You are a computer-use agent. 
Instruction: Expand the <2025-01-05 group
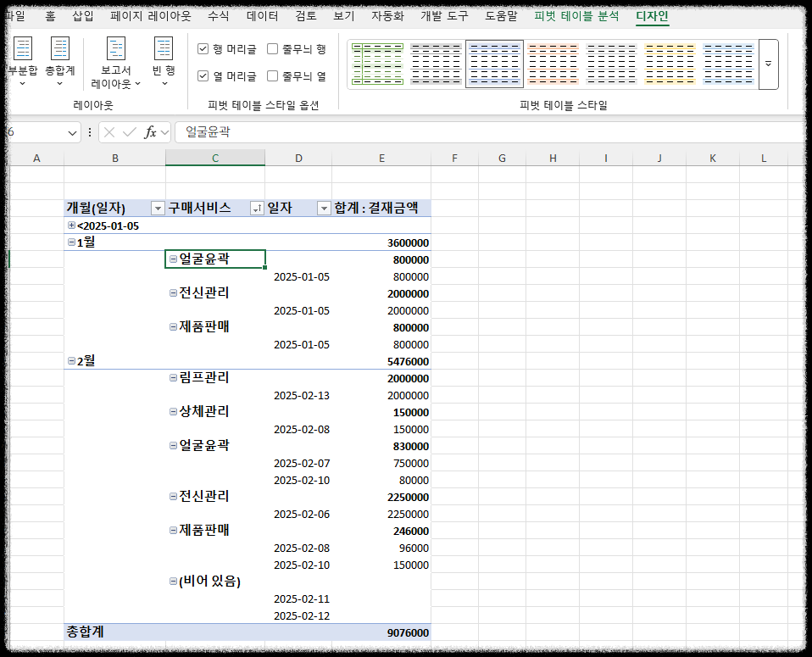point(71,225)
